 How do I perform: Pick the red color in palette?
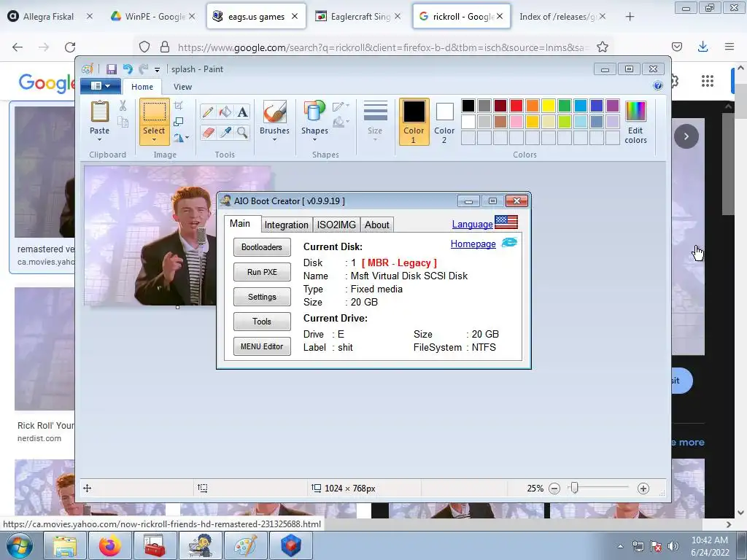pyautogui.click(x=516, y=105)
